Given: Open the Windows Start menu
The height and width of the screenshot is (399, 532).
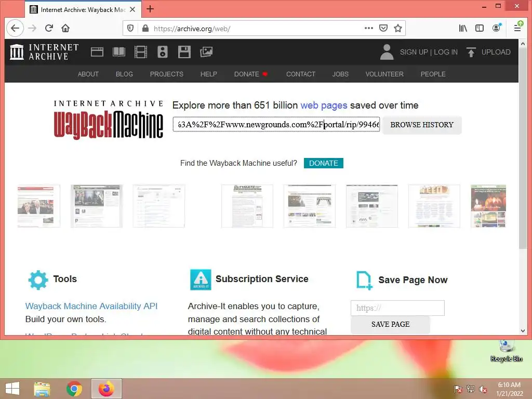Looking at the screenshot, I should point(12,389).
